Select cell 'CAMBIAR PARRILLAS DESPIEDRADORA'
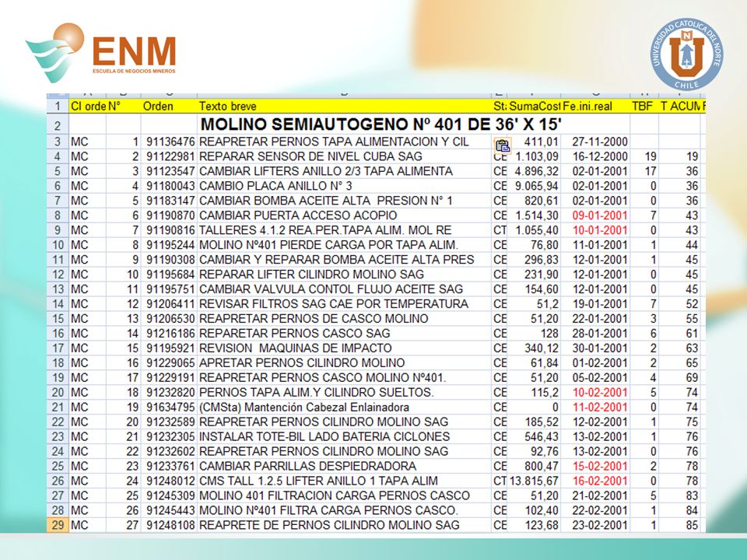The height and width of the screenshot is (560, 747). (x=345, y=466)
